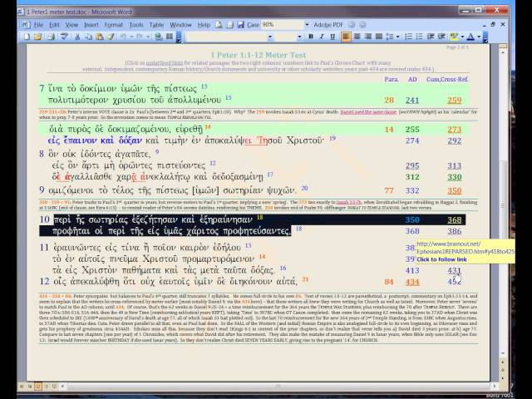Click the Save disk icon in the menu bar
This screenshot has height=399, width=532.
pos(240,25)
